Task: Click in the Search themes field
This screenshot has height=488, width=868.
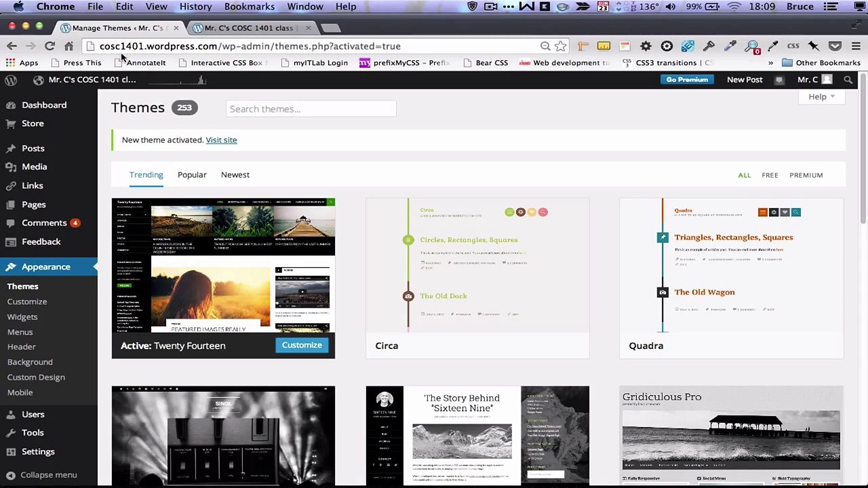Action: 311,109
